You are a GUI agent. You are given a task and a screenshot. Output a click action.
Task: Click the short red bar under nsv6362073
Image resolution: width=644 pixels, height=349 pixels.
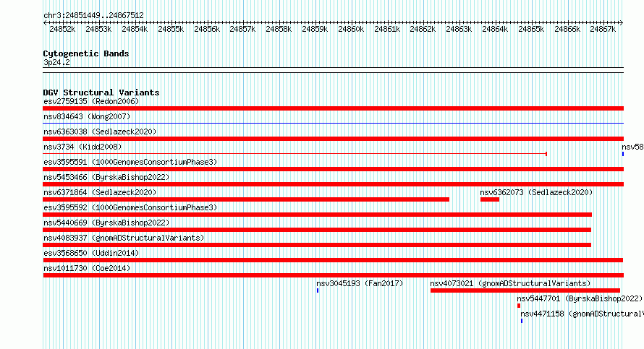[490, 199]
